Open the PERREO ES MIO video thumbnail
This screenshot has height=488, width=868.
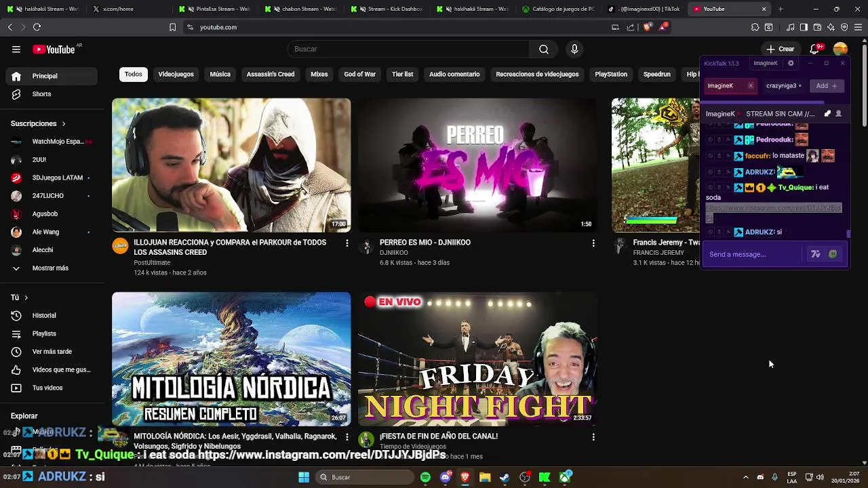click(478, 165)
